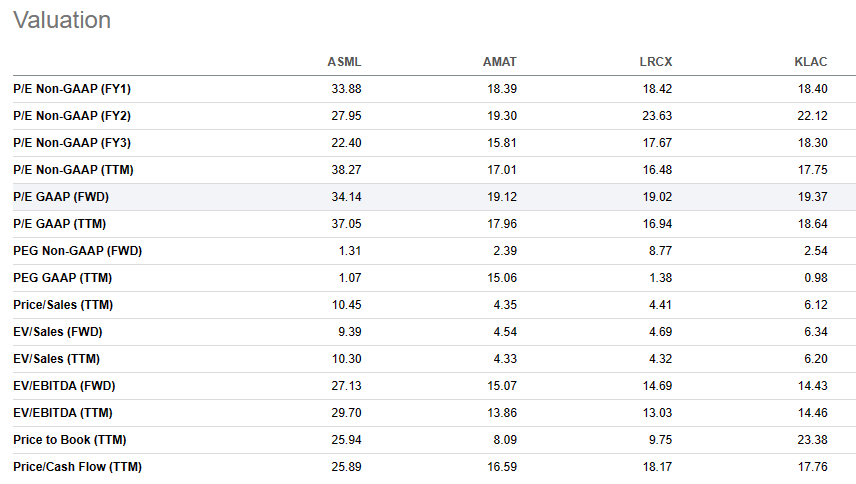
Task: Click AMAT's 15.06 PEG GAAP value
Action: [x=501, y=278]
